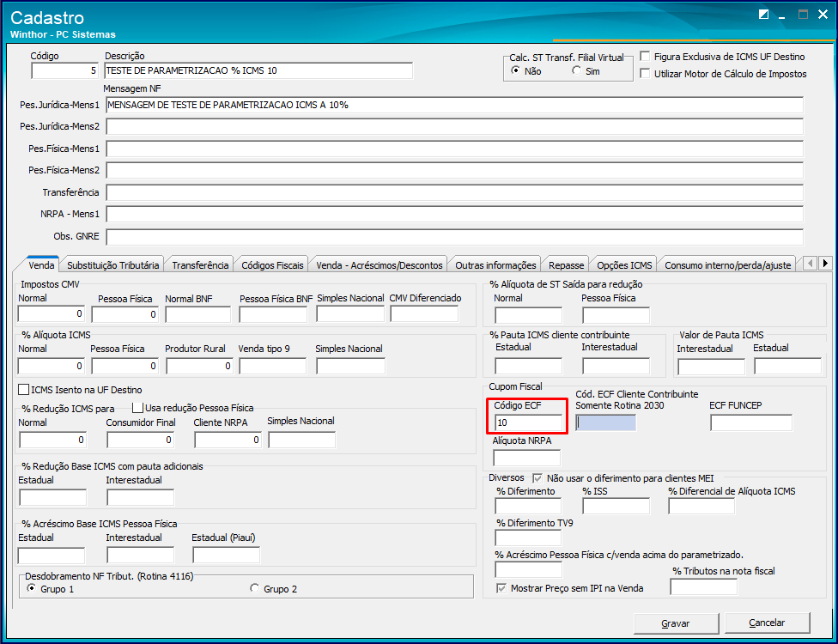Click the Cancelar button

click(x=767, y=623)
